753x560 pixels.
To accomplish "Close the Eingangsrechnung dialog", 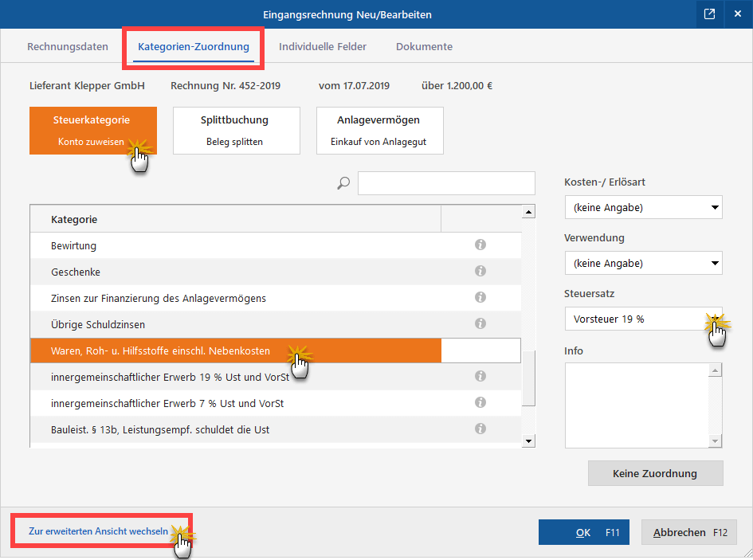I will 738,14.
